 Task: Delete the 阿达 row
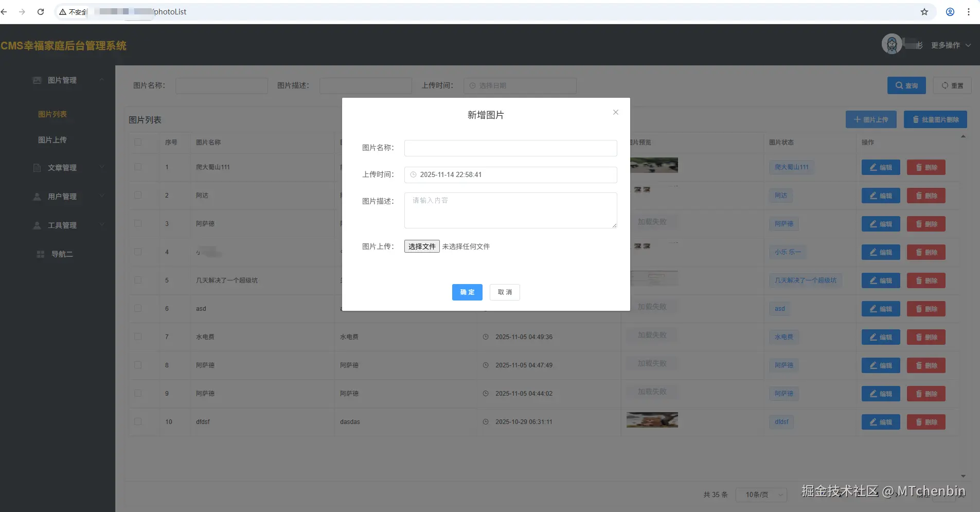926,196
